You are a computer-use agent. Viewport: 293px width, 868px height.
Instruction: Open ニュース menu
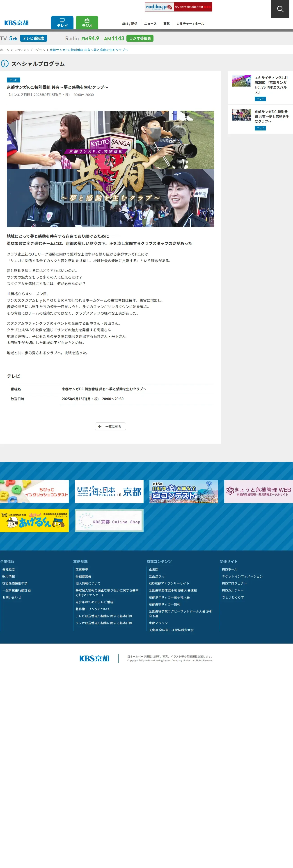[x=150, y=24]
